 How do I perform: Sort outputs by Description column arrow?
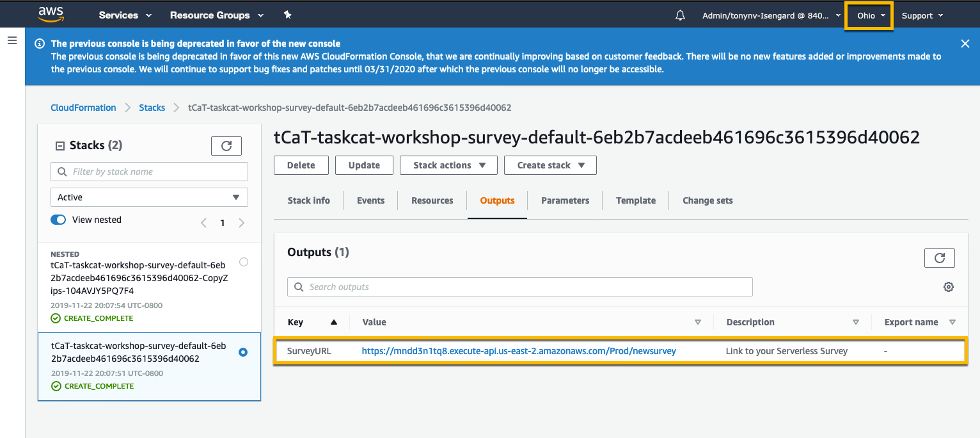point(856,322)
